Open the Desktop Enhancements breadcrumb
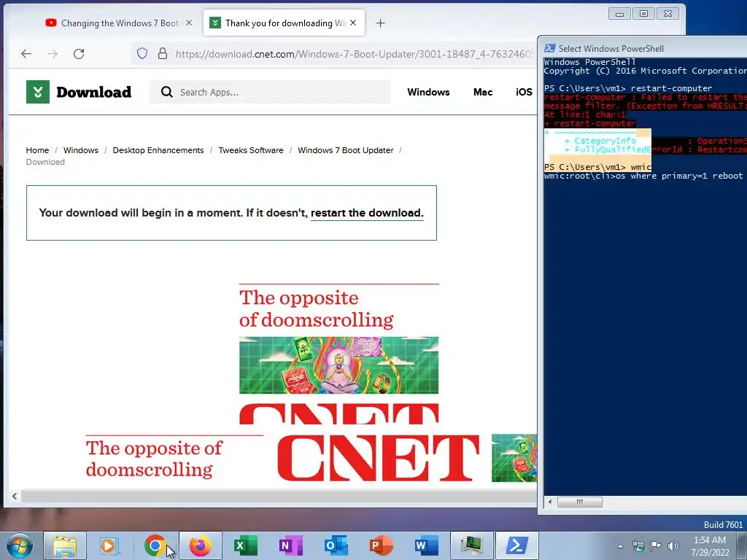This screenshot has width=747, height=560. tap(158, 150)
